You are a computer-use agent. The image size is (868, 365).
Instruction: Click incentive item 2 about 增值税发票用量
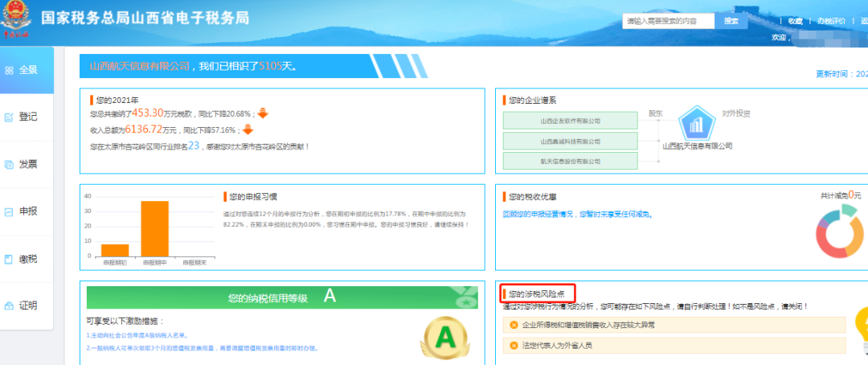coord(202,348)
